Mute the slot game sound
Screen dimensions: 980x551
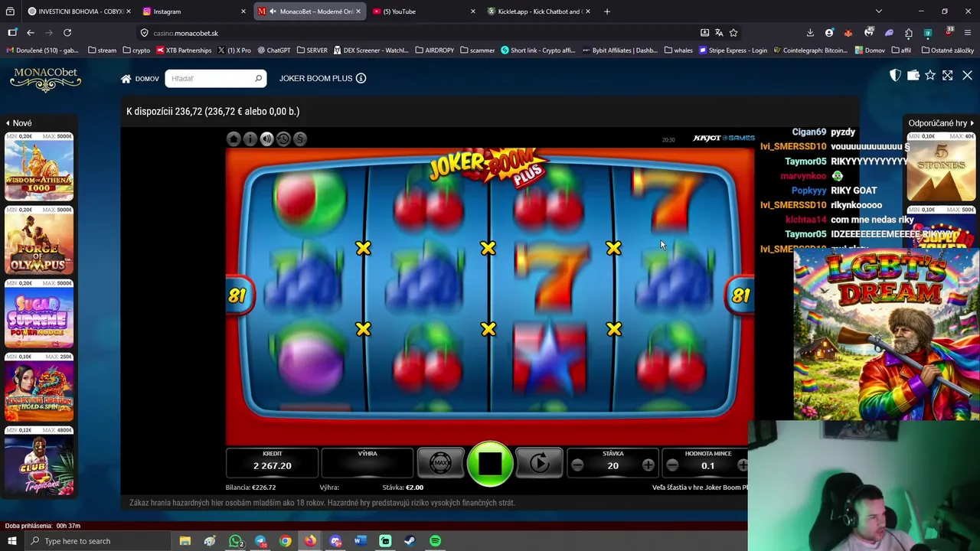(266, 139)
